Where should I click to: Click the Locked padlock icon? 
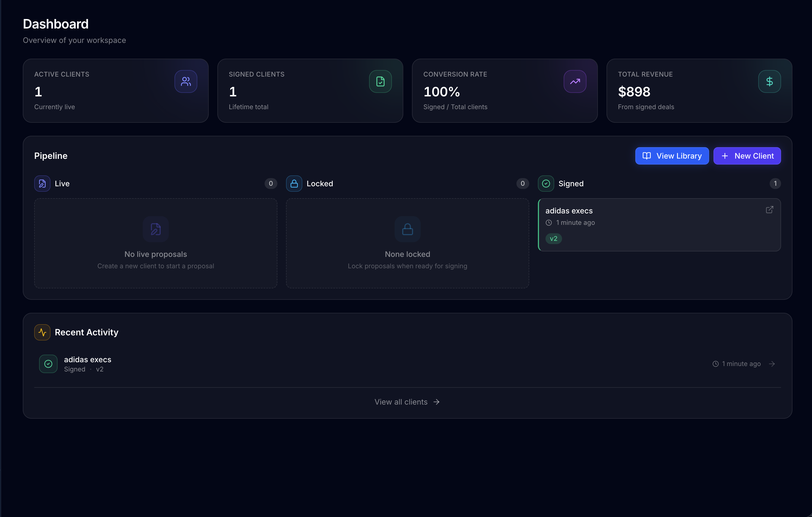pos(294,183)
